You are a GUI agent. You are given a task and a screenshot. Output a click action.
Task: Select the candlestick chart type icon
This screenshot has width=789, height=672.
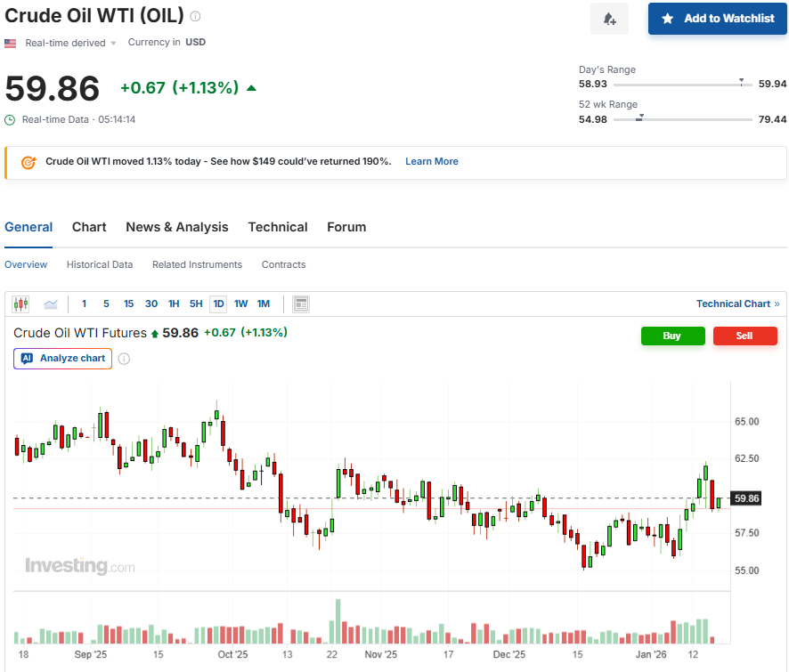click(20, 304)
